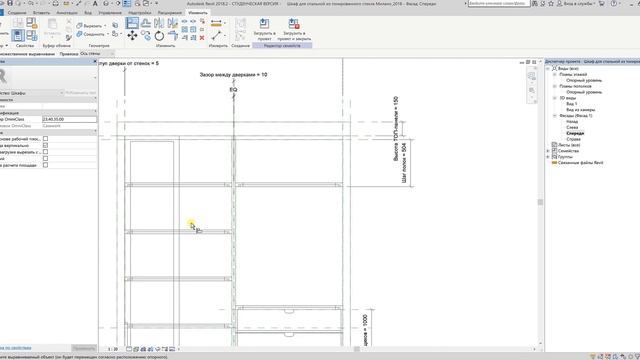Click the Sheets (Листы) icon in project browser
The image size is (640, 360).
click(554, 145)
